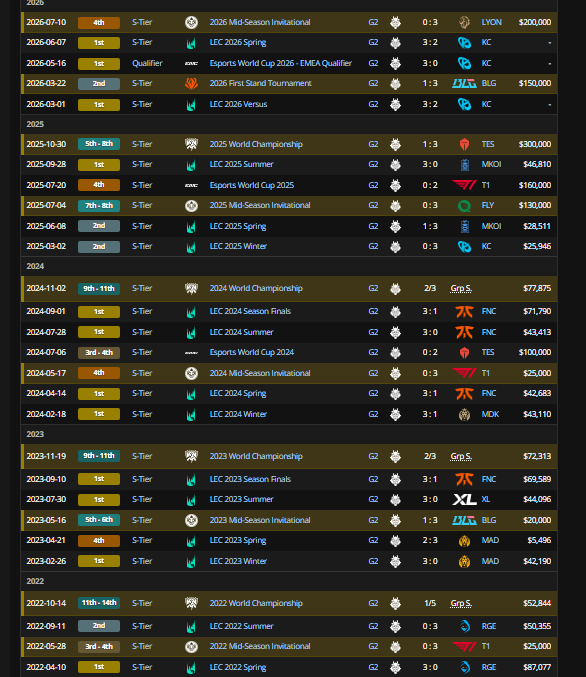Click the LYON team logo icon
The width and height of the screenshot is (586, 677).
(464, 22)
